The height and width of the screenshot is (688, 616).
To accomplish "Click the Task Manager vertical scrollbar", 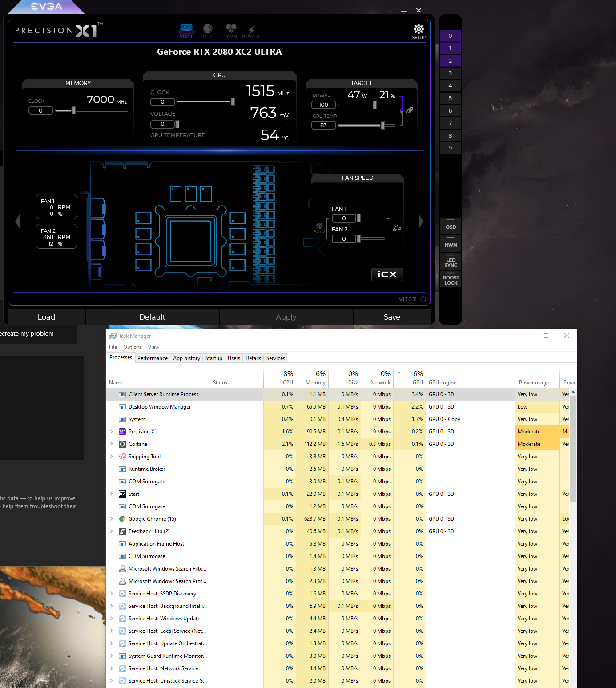I will [573, 449].
